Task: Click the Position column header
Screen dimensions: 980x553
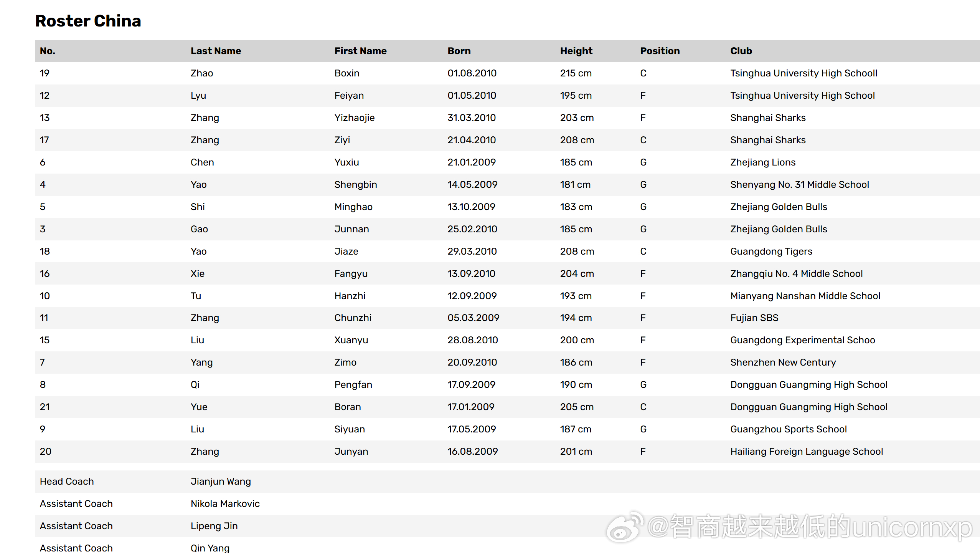Action: point(660,51)
